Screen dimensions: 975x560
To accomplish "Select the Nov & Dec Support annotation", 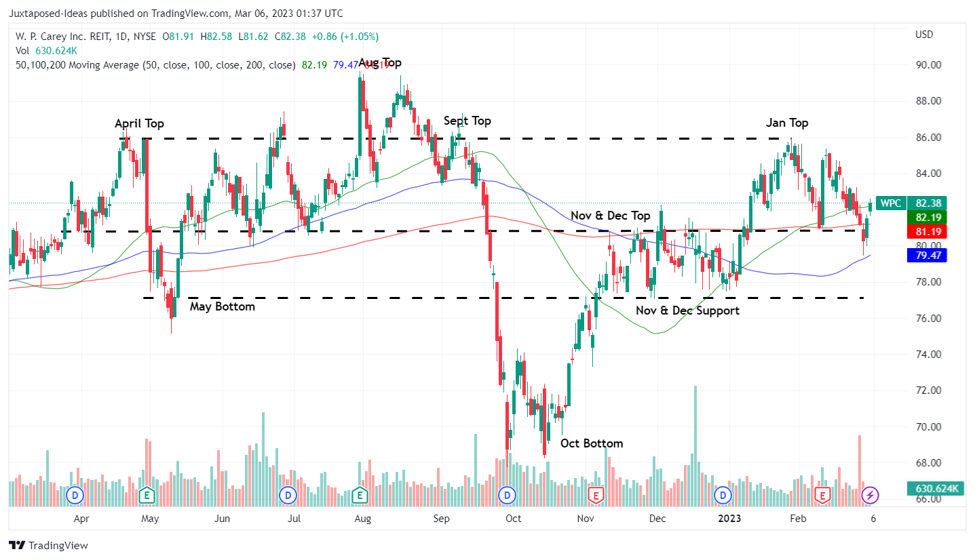I will (687, 311).
